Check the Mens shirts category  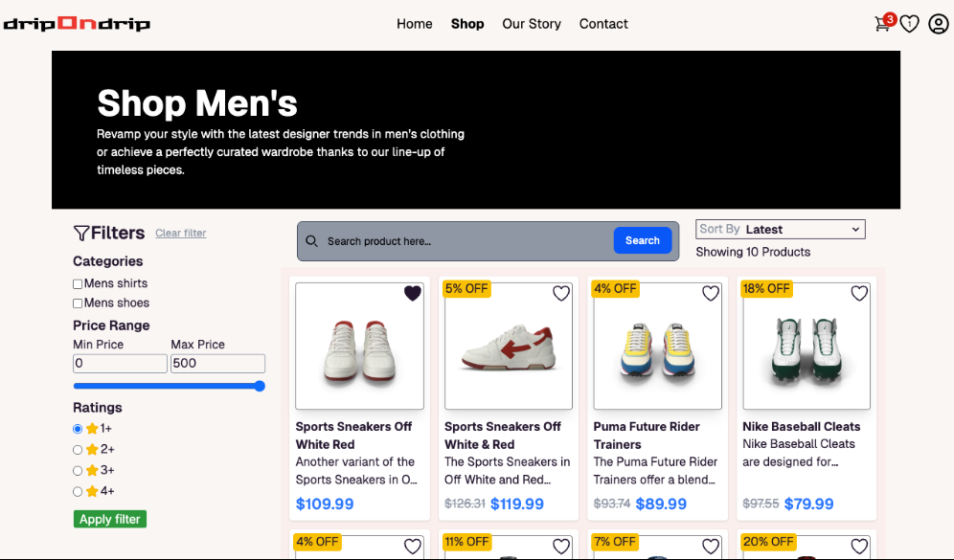point(78,284)
